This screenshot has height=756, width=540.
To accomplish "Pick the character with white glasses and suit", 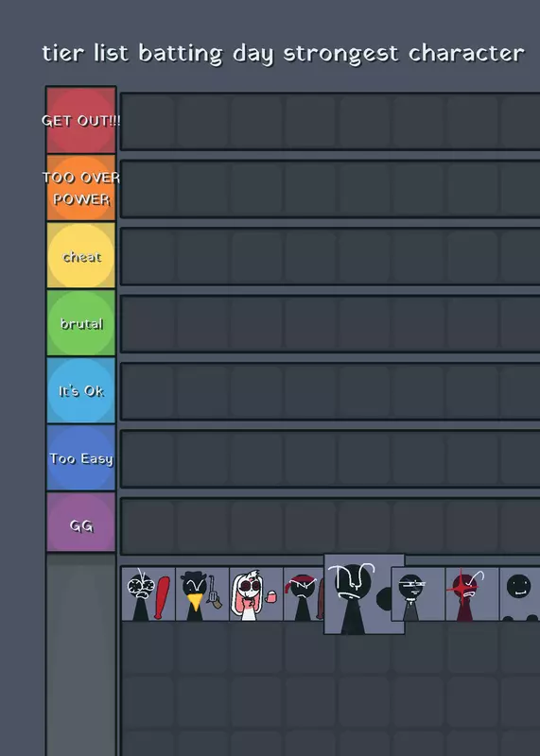I will click(x=418, y=594).
